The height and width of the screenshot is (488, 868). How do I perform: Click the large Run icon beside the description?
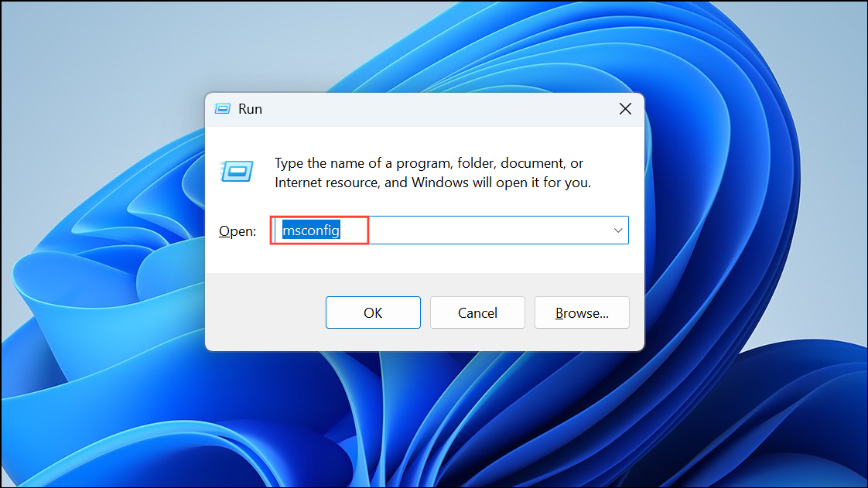click(237, 172)
